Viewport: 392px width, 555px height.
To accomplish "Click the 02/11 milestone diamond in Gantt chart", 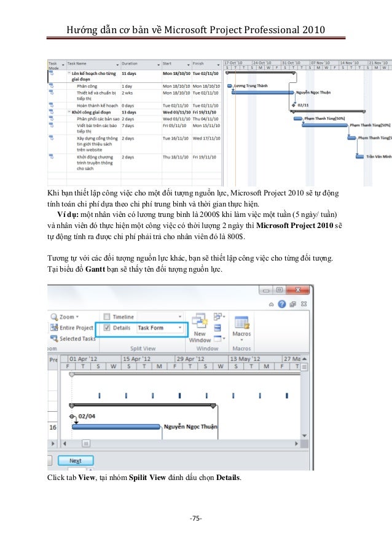I will coord(294,105).
